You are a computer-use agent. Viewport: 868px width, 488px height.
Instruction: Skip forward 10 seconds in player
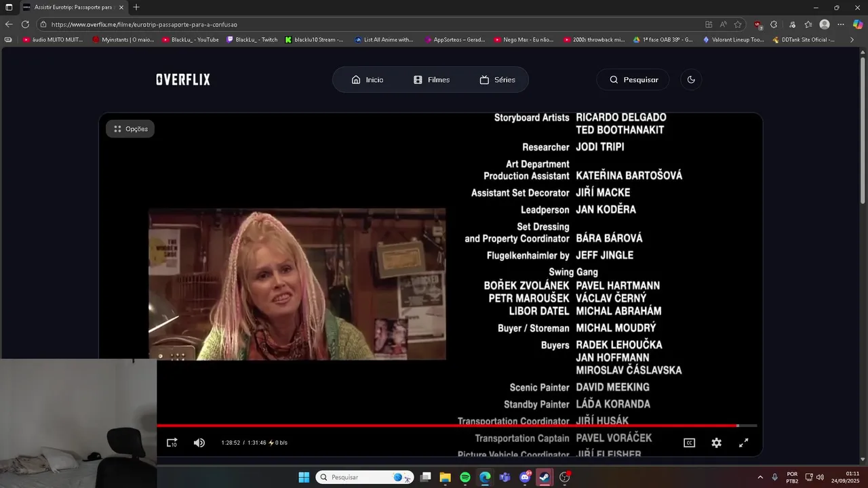[x=172, y=443]
